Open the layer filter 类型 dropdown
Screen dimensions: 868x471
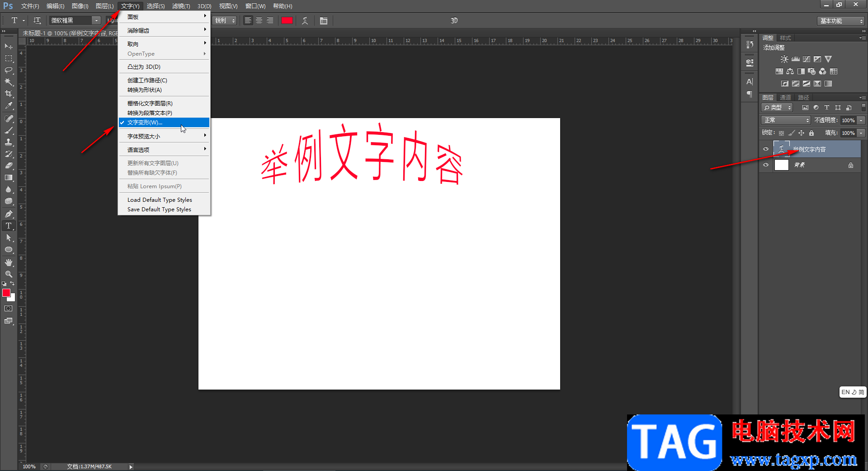click(x=777, y=108)
